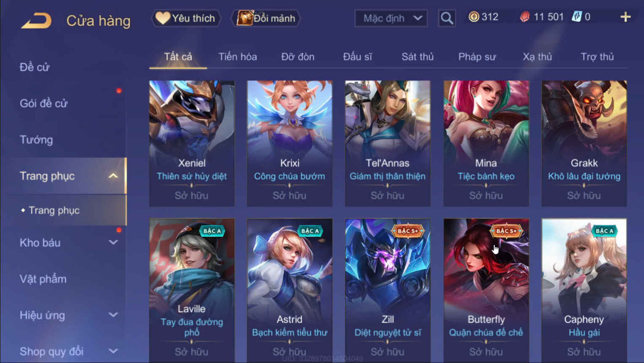
Task: Open the Tướng sidebar menu
Action: (36, 140)
